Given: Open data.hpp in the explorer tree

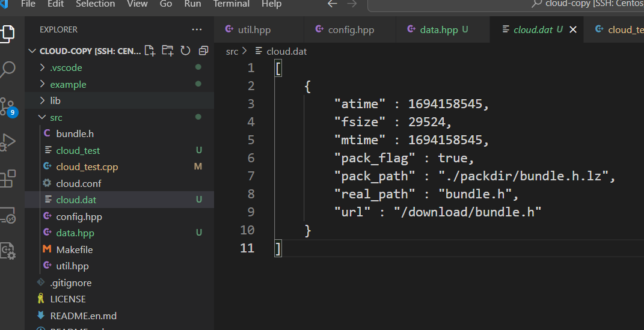Looking at the screenshot, I should click(119, 233).
